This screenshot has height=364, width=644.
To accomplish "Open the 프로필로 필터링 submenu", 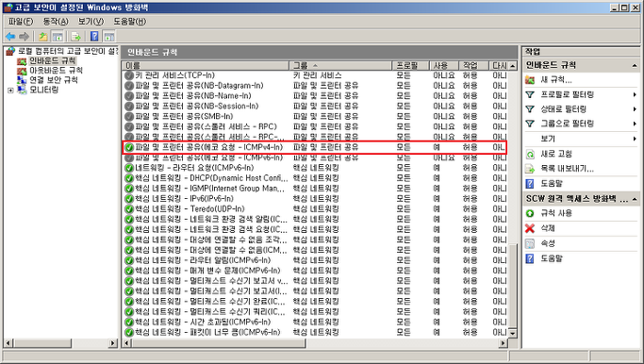I will 581,94.
